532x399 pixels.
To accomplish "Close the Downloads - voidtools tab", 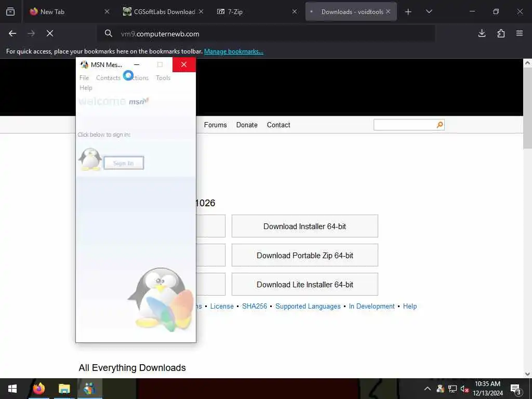I will tap(388, 11).
